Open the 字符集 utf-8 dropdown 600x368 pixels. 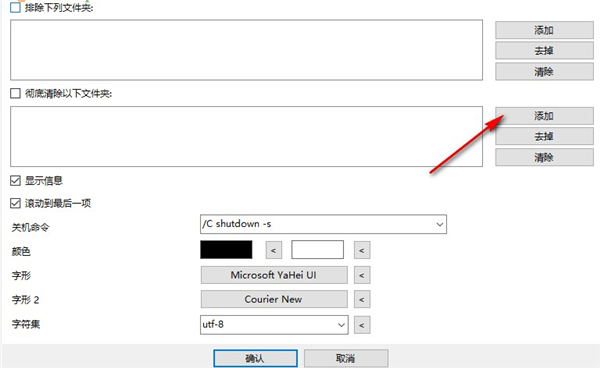[x=341, y=325]
